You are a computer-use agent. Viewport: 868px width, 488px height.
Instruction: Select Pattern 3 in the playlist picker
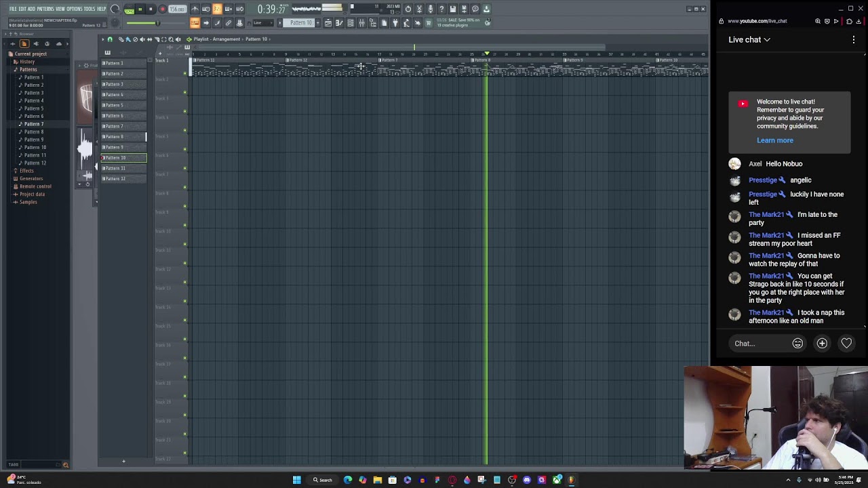click(123, 84)
